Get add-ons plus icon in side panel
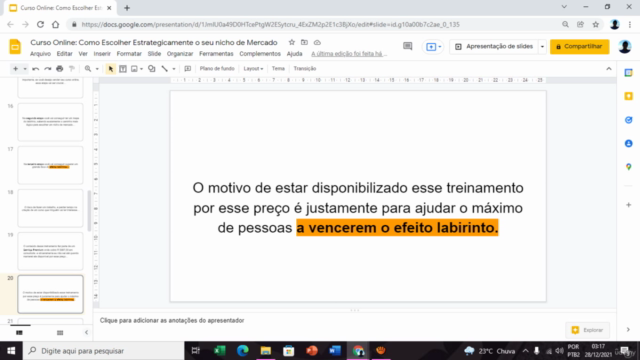640x360 pixels. pos(629,205)
